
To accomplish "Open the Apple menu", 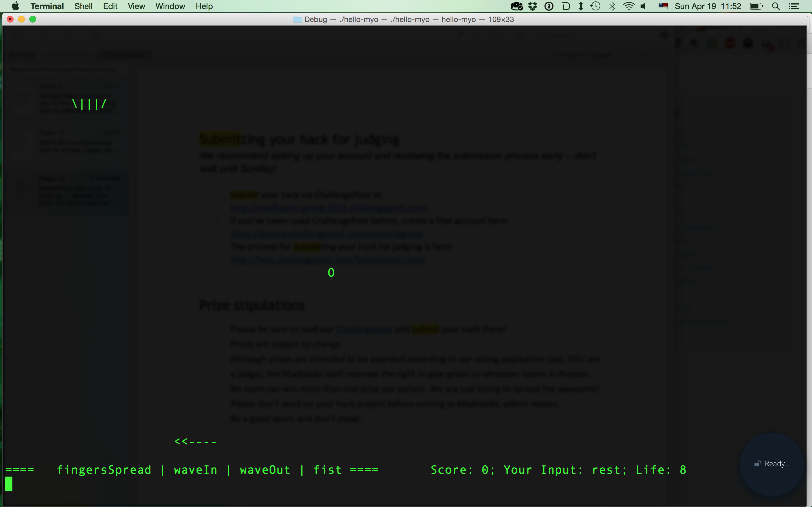I will [16, 6].
